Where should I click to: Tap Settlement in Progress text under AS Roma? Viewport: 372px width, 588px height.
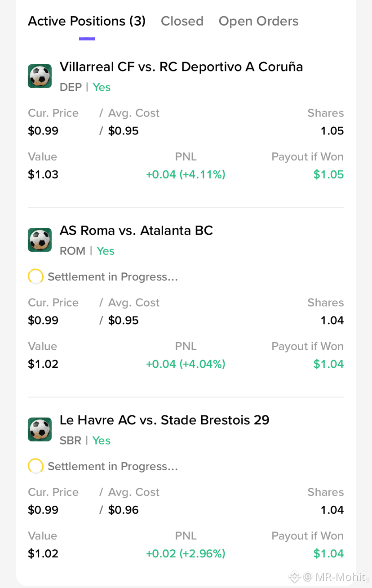pos(113,277)
